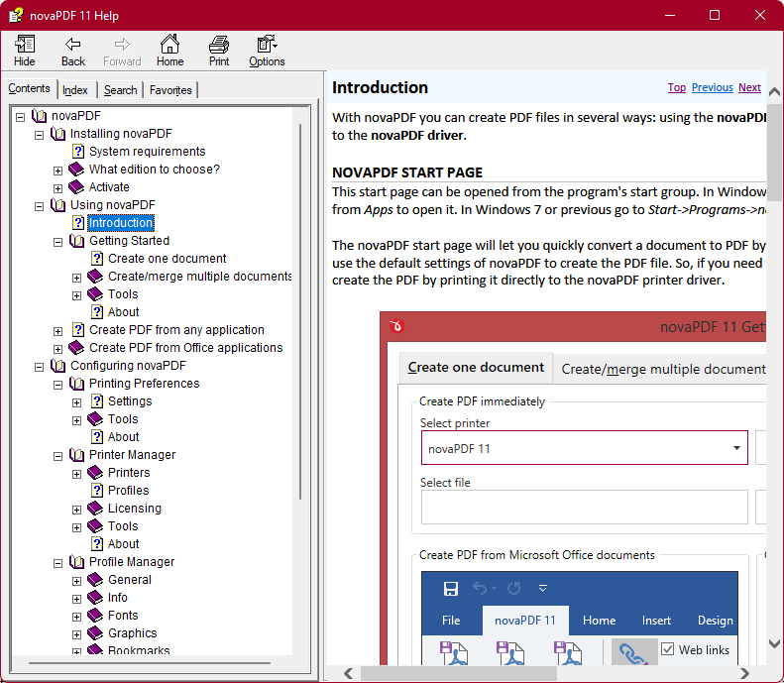Click the Graphics book icon

pyautogui.click(x=95, y=633)
